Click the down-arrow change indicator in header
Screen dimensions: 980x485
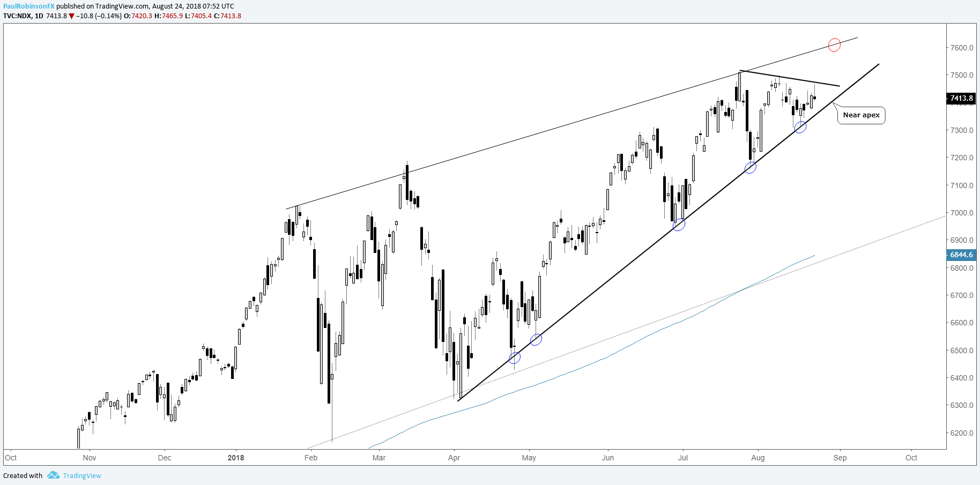tap(71, 16)
